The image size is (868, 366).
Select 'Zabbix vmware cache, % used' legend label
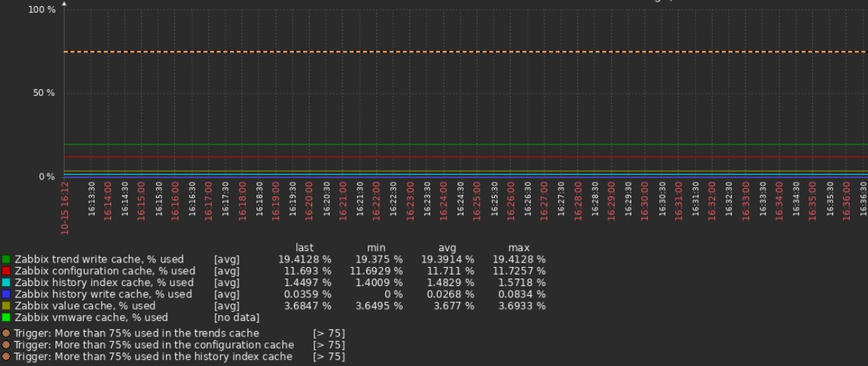(x=91, y=317)
